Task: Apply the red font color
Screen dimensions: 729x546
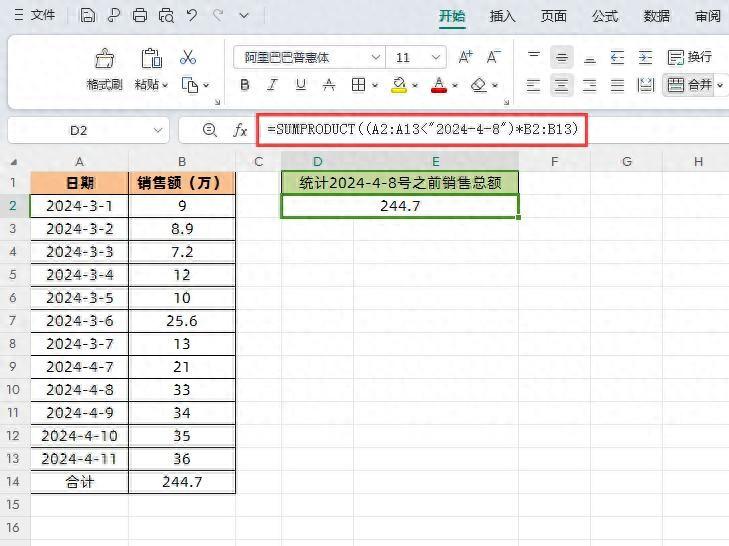Action: point(439,85)
